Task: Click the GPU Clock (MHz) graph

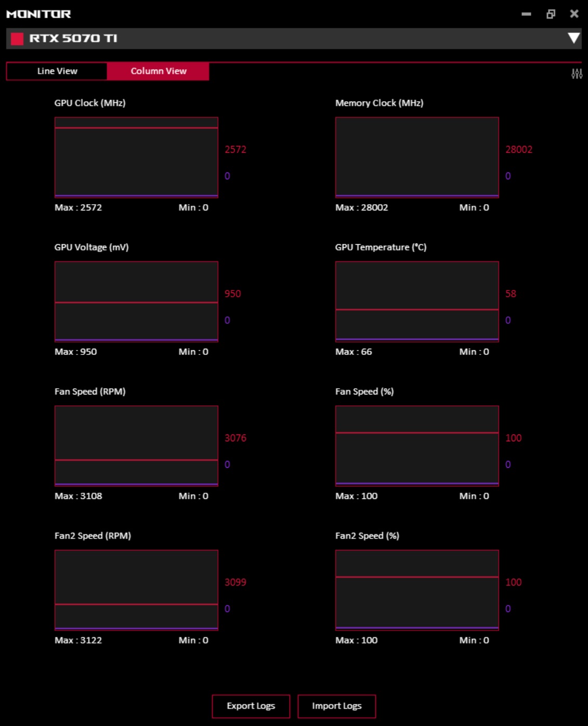Action: (136, 157)
